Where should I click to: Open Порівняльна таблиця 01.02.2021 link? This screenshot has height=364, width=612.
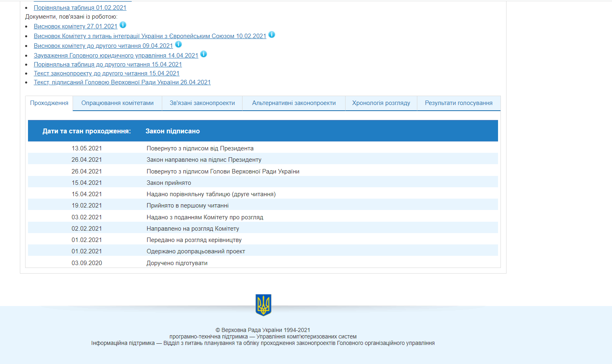[80, 8]
